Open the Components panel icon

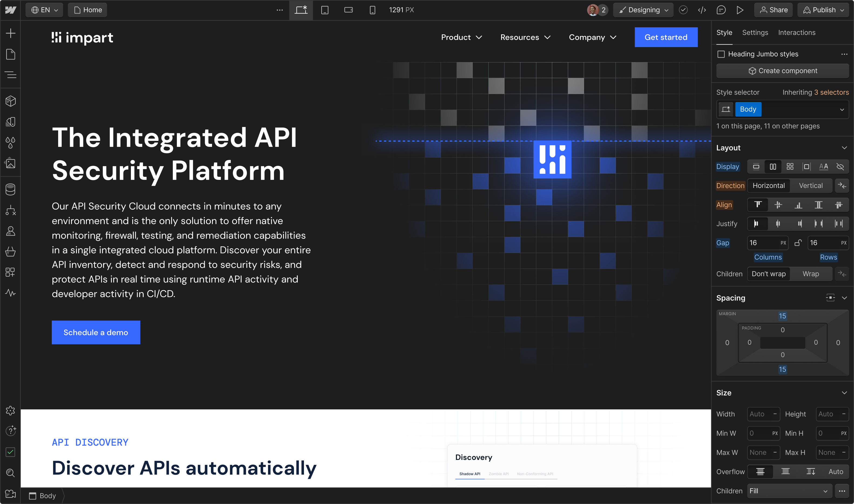(x=11, y=101)
